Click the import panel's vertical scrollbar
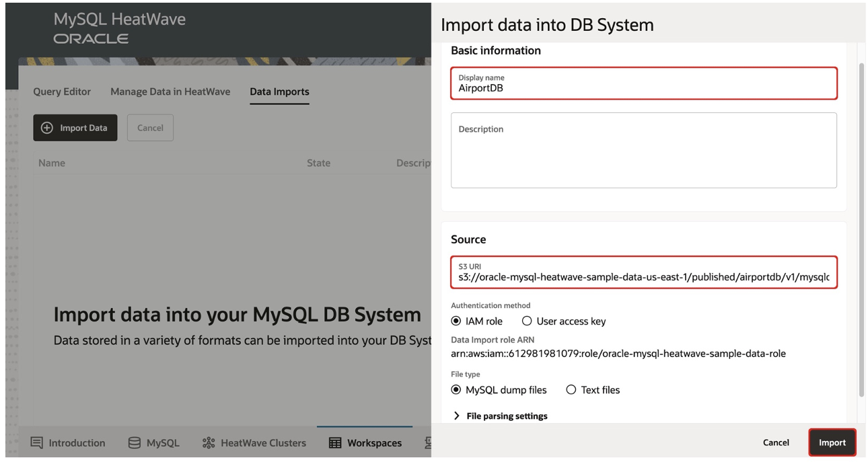Image resolution: width=868 pixels, height=468 pixels. click(862, 229)
